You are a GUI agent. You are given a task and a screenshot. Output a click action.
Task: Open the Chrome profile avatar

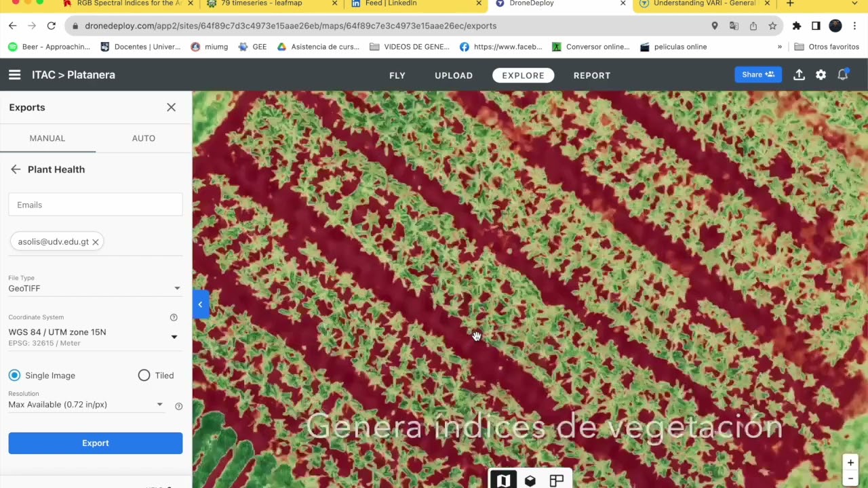(x=835, y=26)
